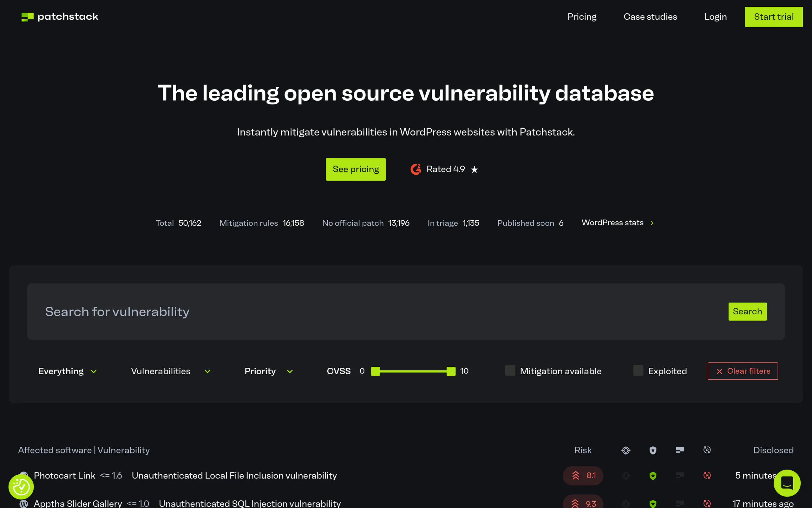Click the shield star column header icon
Viewport: 812px width, 508px height.
pos(653,450)
